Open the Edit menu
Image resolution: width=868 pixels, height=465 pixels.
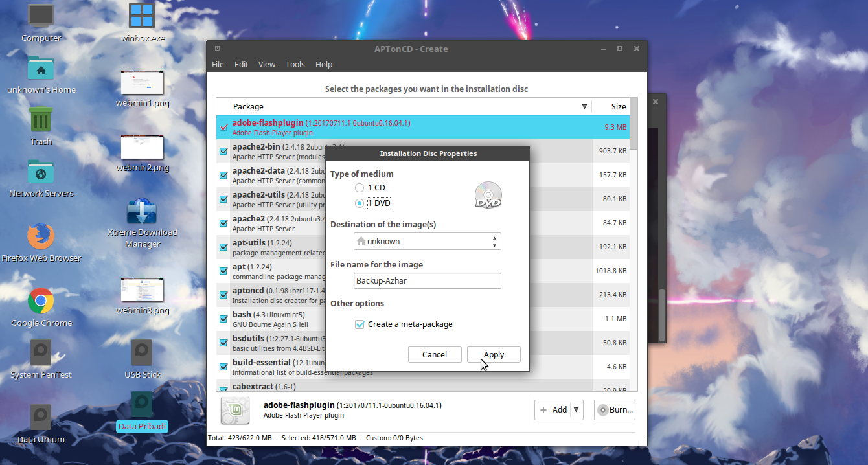(x=241, y=64)
